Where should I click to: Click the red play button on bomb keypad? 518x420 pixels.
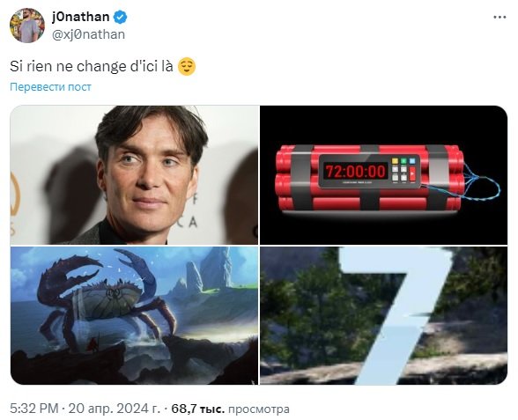(412, 173)
